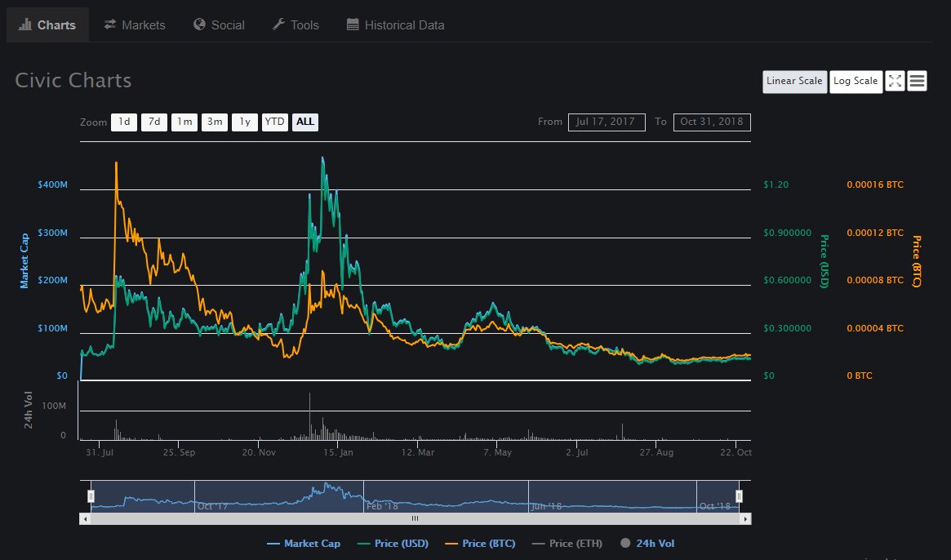Screen dimensions: 951x560
Task: Edit the From date field
Action: point(607,122)
